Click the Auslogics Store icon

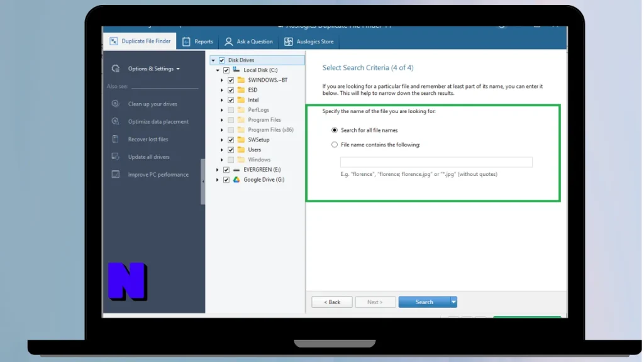click(x=289, y=41)
